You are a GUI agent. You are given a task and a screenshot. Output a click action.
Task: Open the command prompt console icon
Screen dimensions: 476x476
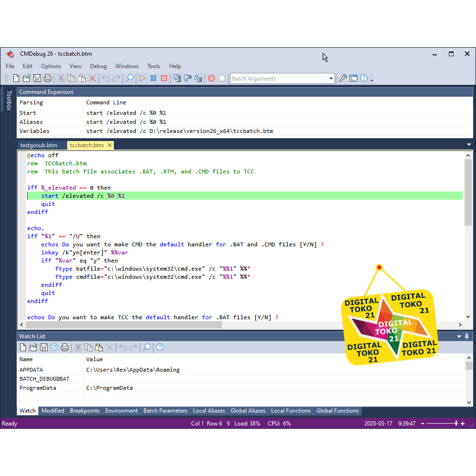point(354,78)
